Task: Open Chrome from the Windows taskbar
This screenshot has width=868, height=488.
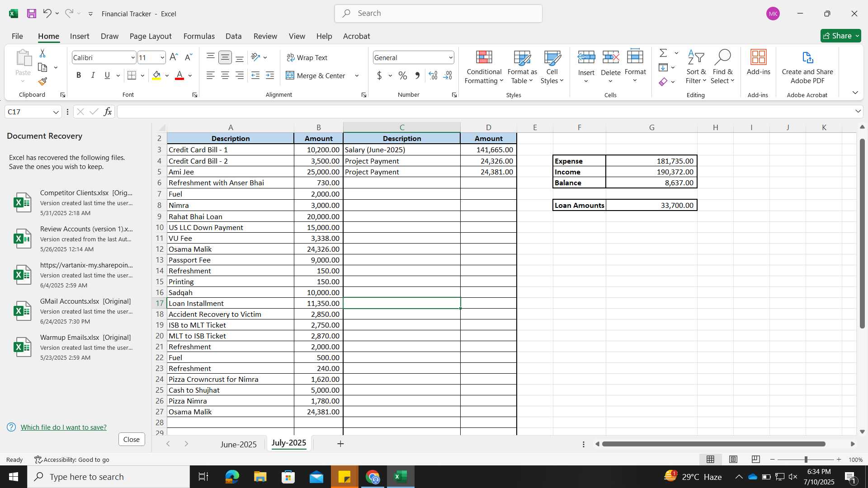Action: 373,477
